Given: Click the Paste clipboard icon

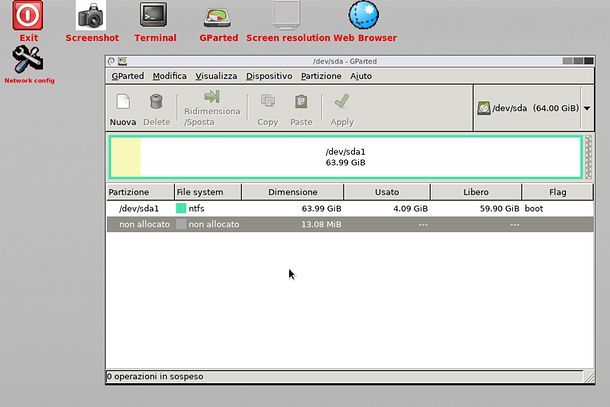Looking at the screenshot, I should pos(301,102).
